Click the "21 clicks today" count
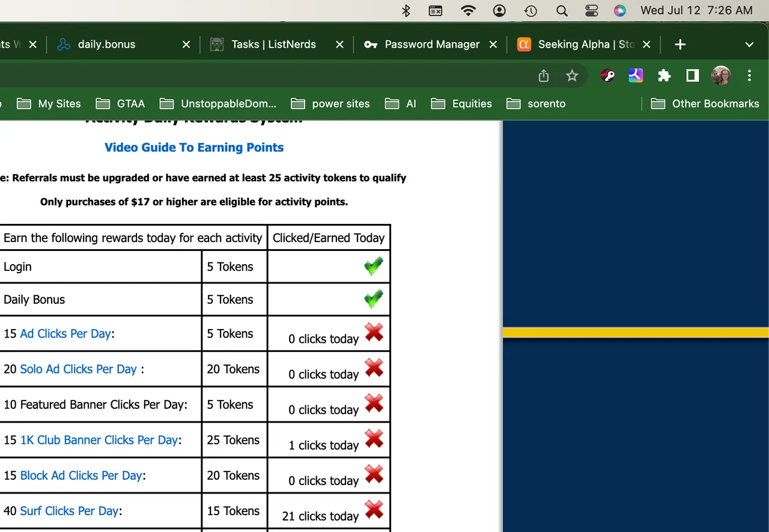 coord(320,516)
